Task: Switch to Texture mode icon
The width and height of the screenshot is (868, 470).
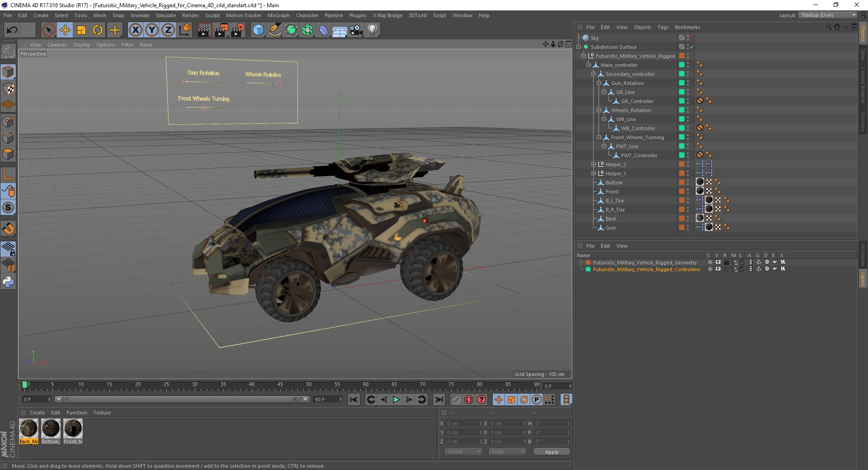Action: click(x=8, y=89)
